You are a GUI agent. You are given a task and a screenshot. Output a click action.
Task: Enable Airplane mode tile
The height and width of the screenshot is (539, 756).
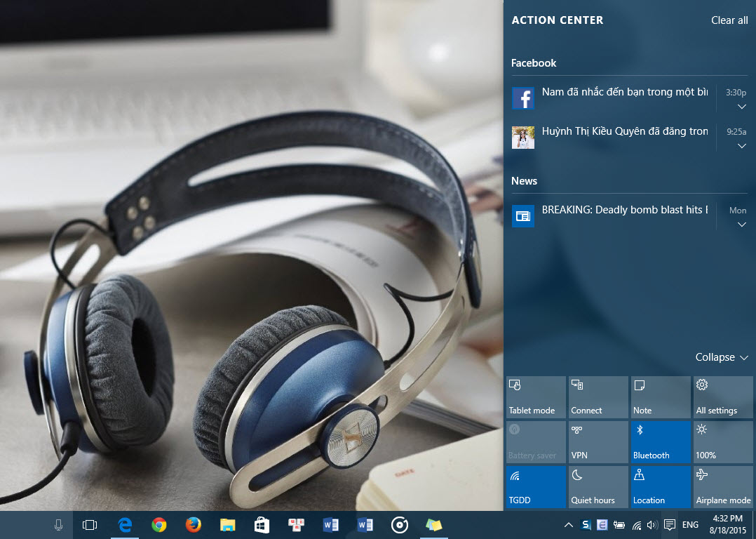[x=723, y=487]
